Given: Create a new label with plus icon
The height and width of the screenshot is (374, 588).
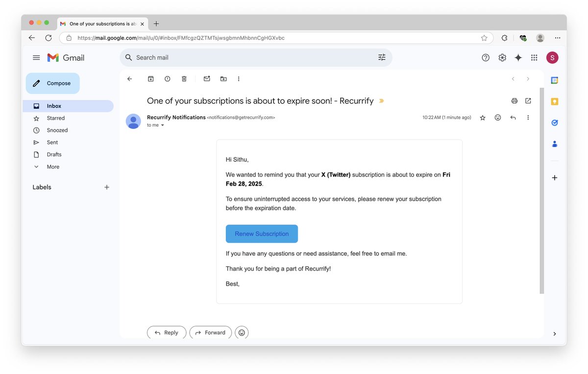Looking at the screenshot, I should tap(107, 187).
